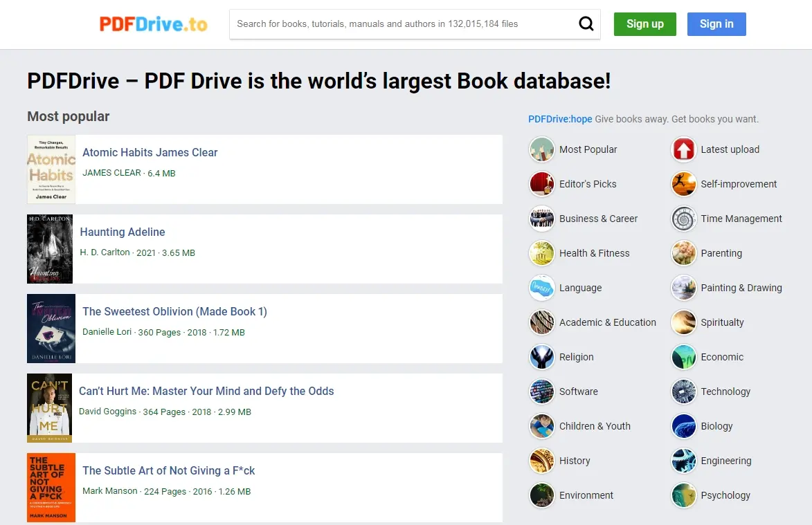Image resolution: width=812 pixels, height=525 pixels.
Task: Select the Latest upload category icon
Action: pyautogui.click(x=683, y=149)
